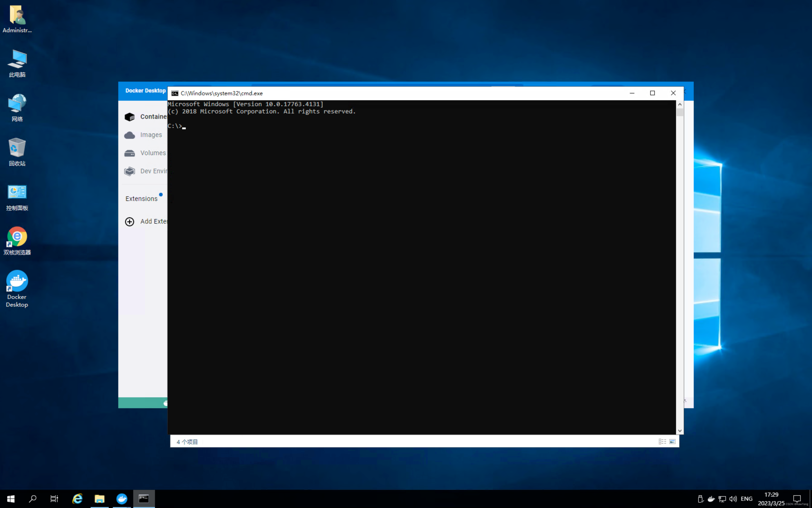Click the cmd scrollbar down arrow
This screenshot has width=812, height=508.
tap(680, 430)
